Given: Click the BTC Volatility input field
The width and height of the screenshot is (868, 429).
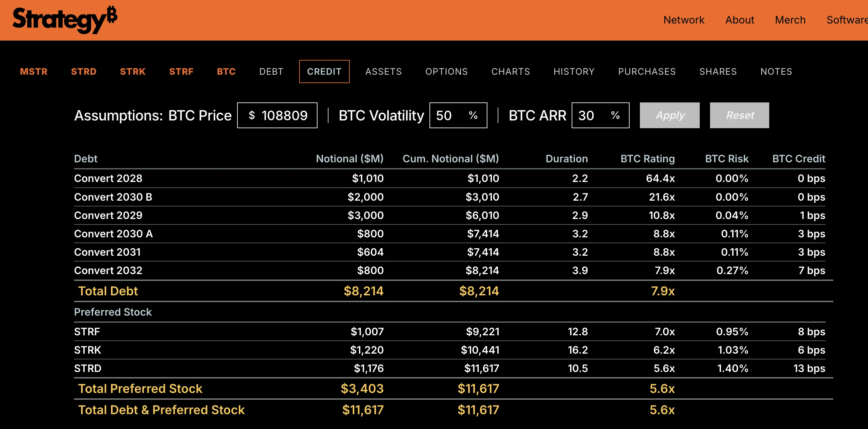Looking at the screenshot, I should pos(458,115).
